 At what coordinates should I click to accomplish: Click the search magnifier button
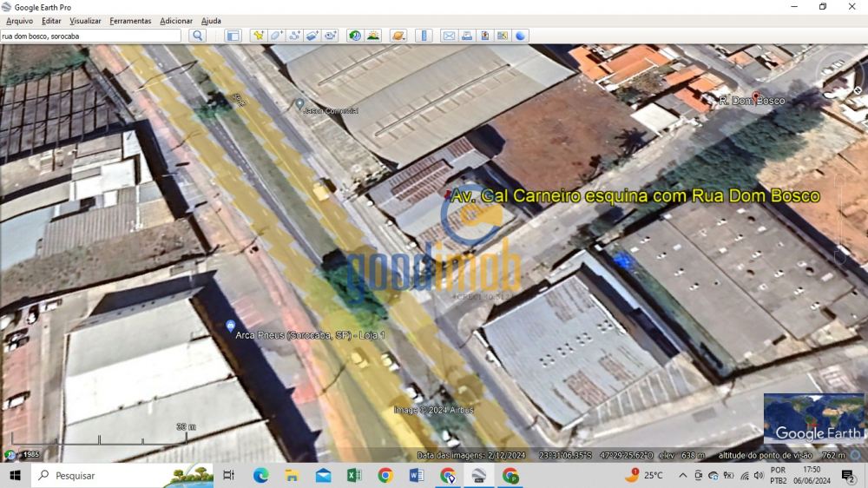coord(198,36)
